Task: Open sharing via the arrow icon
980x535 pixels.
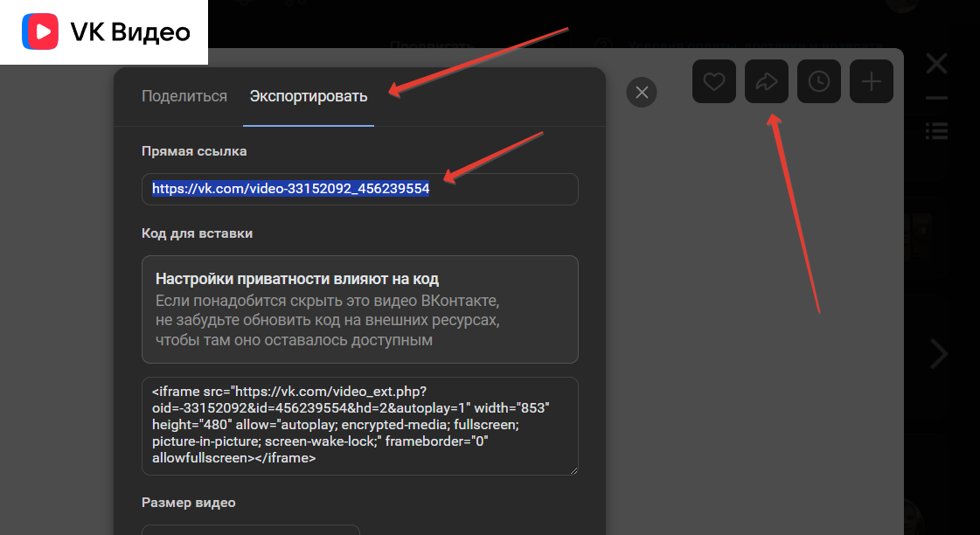Action: [x=767, y=81]
